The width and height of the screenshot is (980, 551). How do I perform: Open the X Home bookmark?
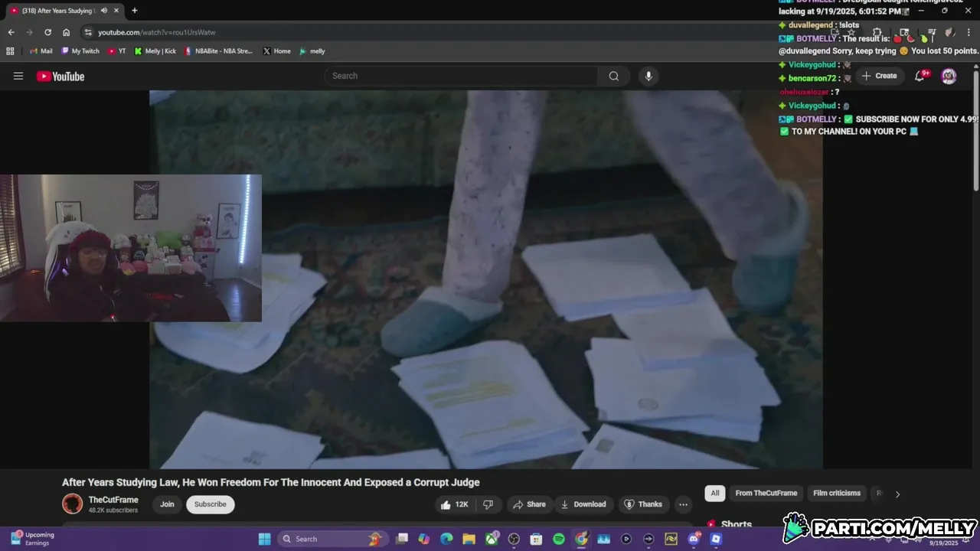[x=277, y=51]
